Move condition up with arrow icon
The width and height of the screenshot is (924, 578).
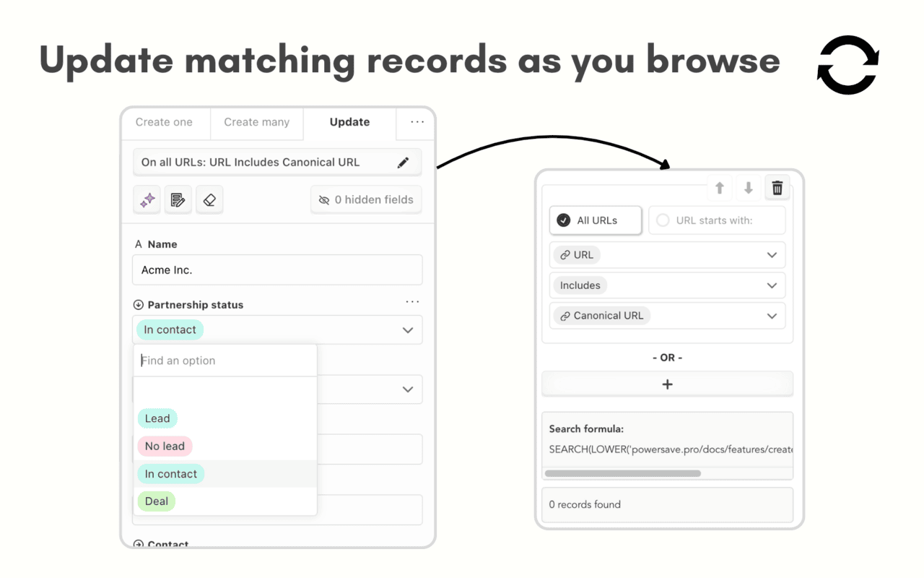click(x=720, y=188)
